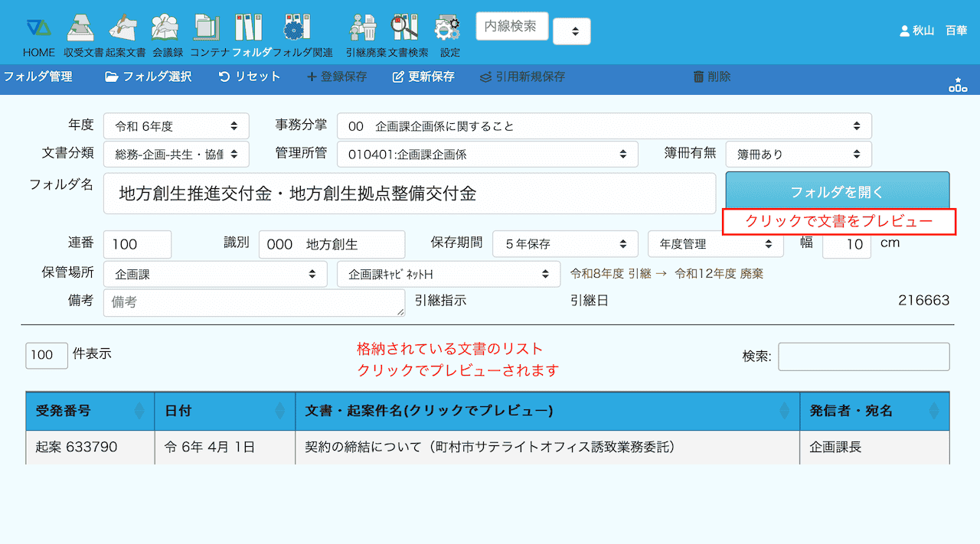Click the 検索 search input field

coord(864,357)
